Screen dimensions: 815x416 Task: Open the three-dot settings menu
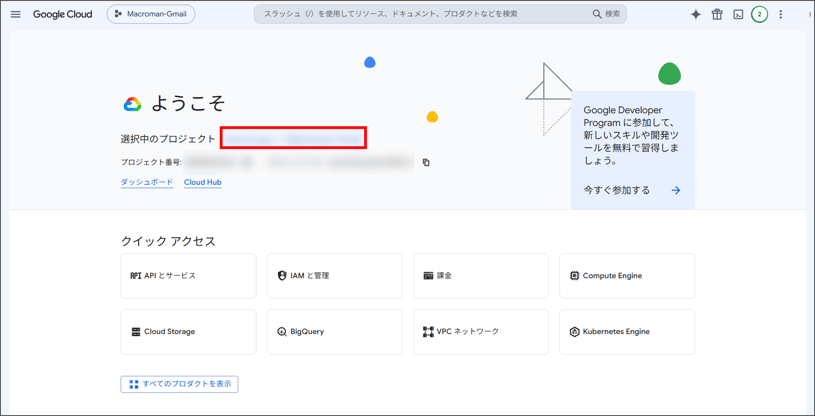click(780, 15)
